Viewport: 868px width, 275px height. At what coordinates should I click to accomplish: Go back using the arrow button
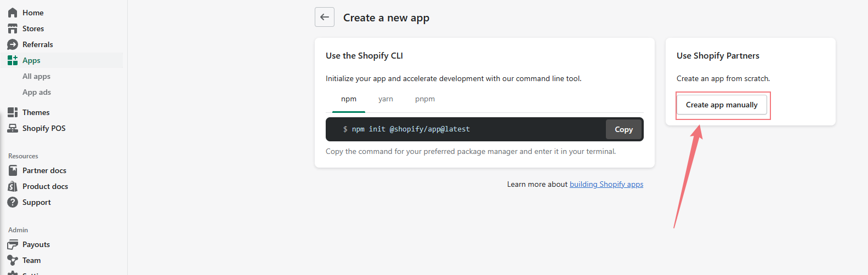tap(325, 17)
